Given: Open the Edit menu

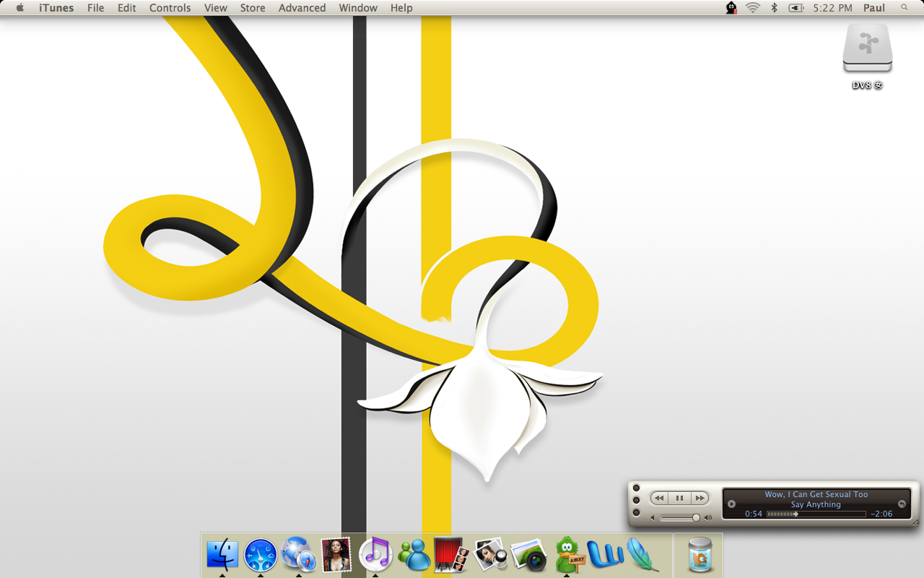Looking at the screenshot, I should (x=127, y=8).
